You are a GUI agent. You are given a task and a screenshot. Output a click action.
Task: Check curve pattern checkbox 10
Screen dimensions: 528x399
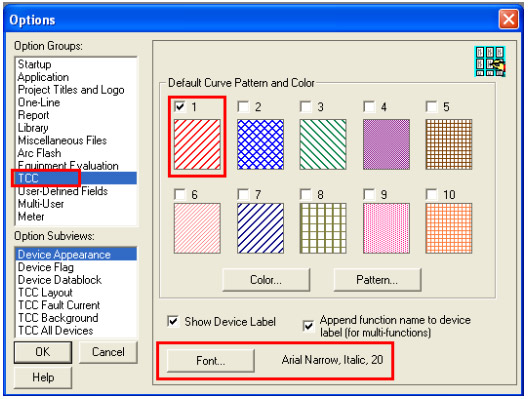pyautogui.click(x=431, y=194)
